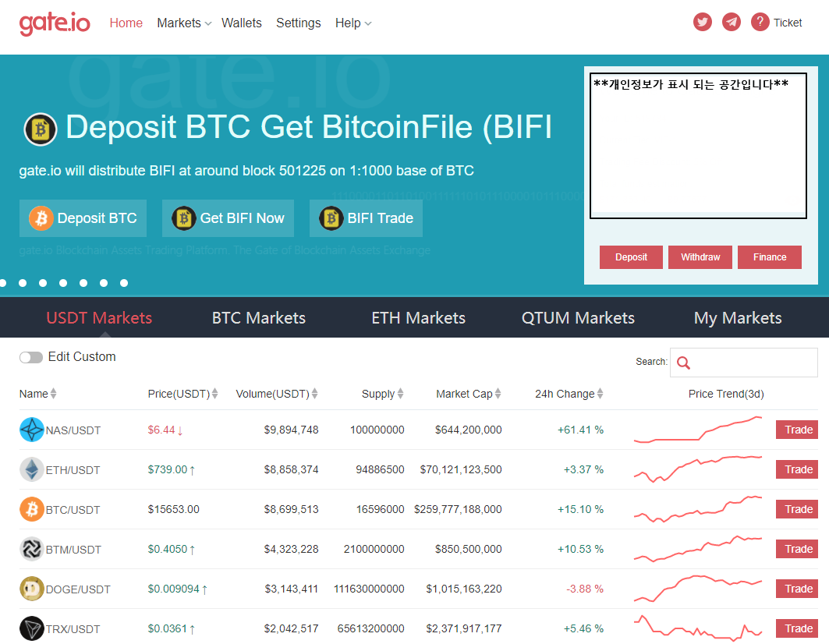Click the TRX coin icon

pos(32,628)
